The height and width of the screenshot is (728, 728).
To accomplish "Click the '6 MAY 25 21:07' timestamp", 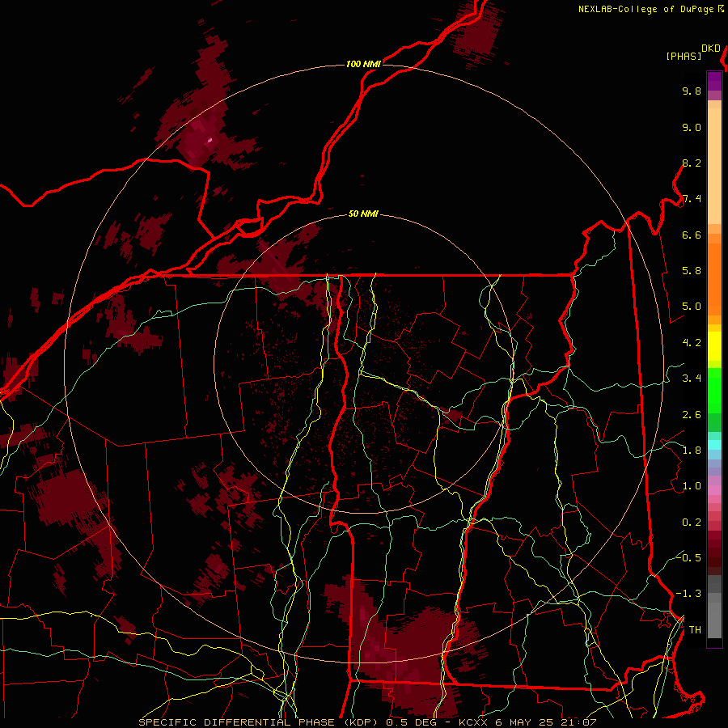I will (546, 722).
